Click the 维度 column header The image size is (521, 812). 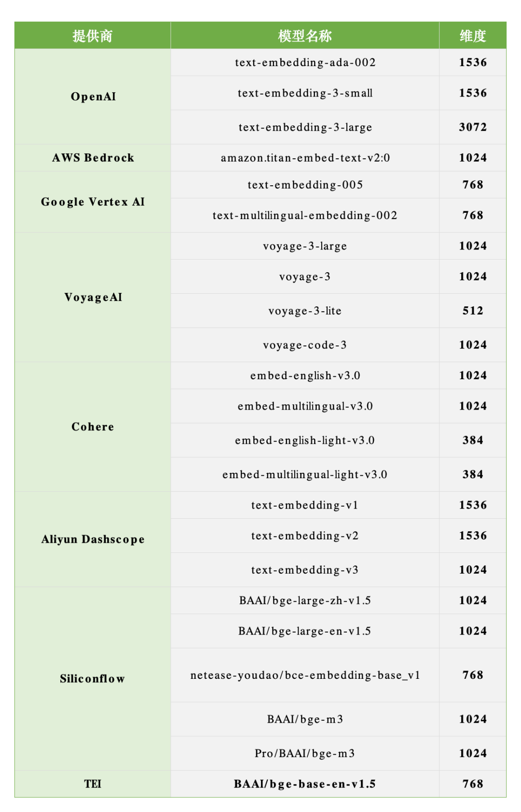point(473,35)
